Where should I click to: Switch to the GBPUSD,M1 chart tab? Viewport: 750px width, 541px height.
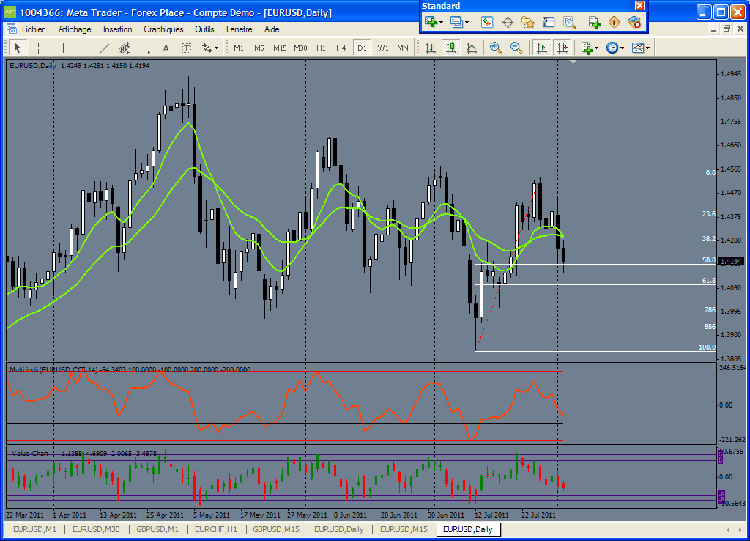tap(157, 529)
